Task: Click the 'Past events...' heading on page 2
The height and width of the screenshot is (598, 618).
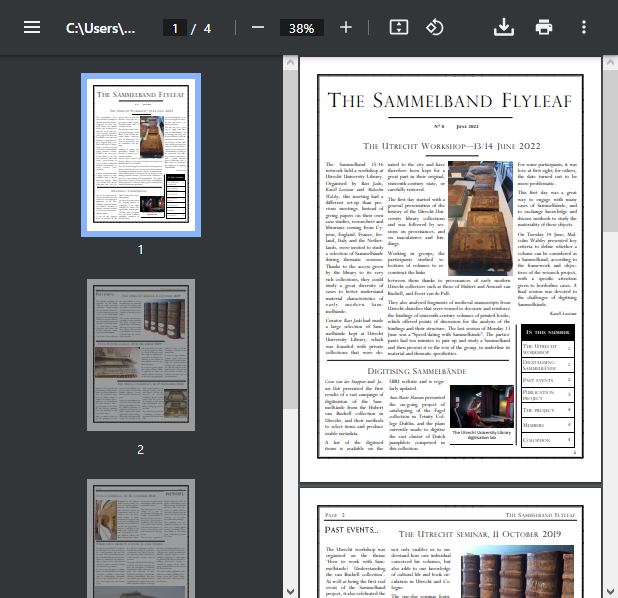Action: 352,530
